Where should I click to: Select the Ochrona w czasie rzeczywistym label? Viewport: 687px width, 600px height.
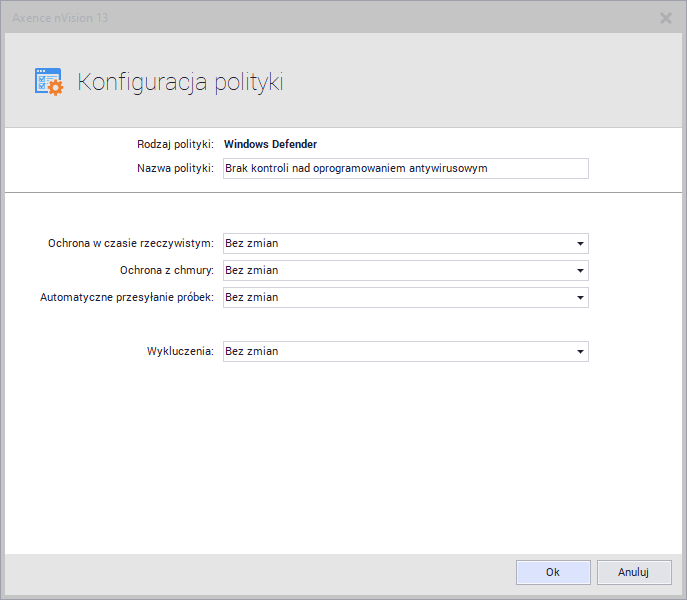tap(130, 243)
